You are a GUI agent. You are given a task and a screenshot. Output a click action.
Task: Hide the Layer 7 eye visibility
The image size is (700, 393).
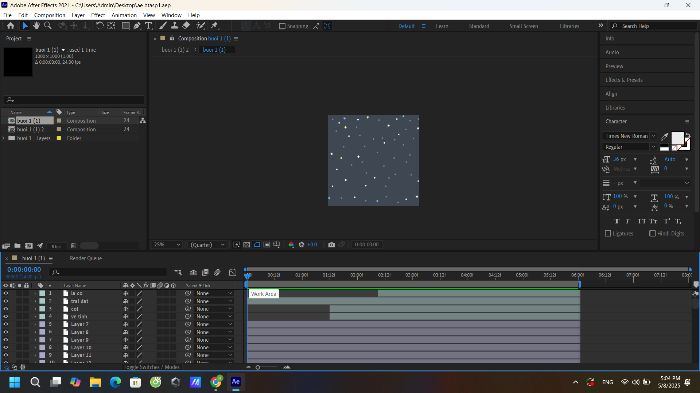6,324
